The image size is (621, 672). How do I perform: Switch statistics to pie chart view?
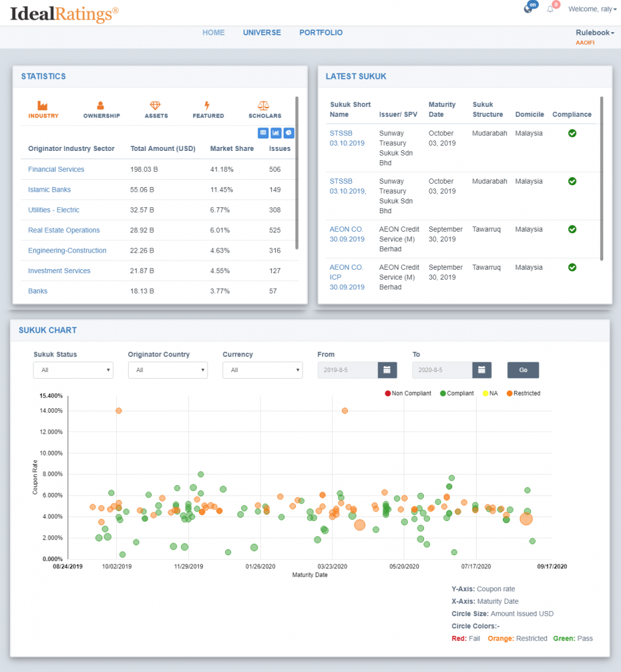coord(289,133)
